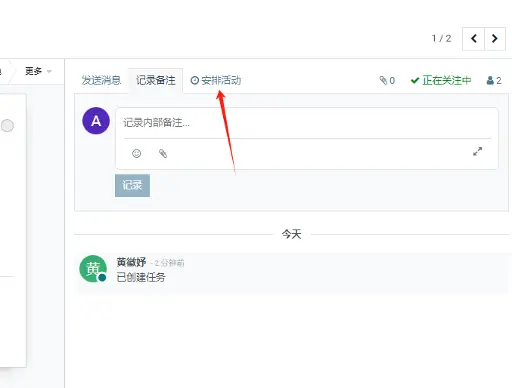Toggle the grey circular kanban state button

[7, 126]
